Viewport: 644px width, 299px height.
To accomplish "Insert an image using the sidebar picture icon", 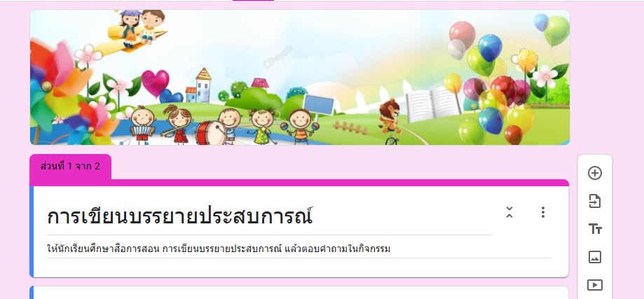I will tap(595, 257).
